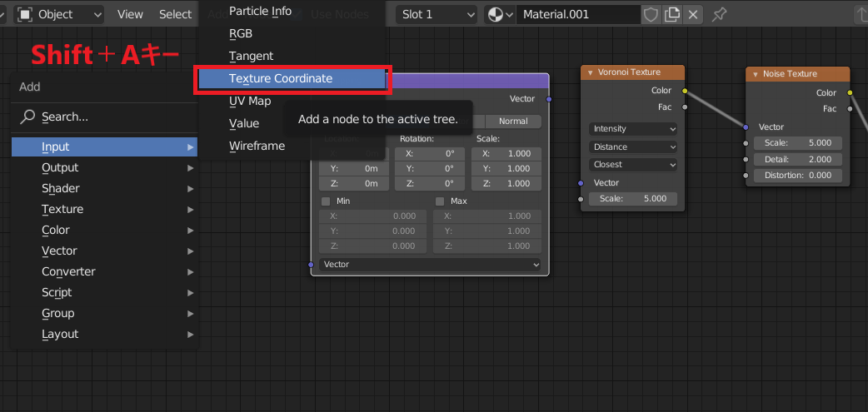Edit Mapping Rotation Y 0° field
The height and width of the screenshot is (412, 868).
(430, 169)
